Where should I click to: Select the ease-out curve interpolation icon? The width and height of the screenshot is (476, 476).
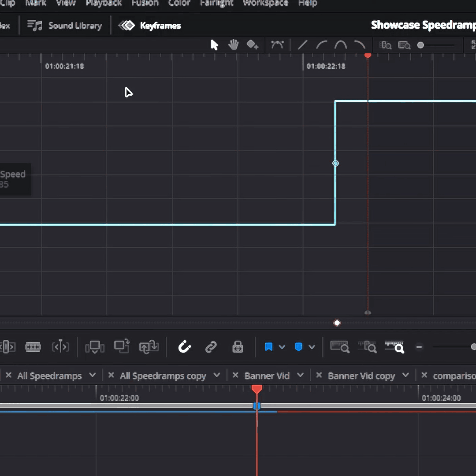[x=360, y=45]
